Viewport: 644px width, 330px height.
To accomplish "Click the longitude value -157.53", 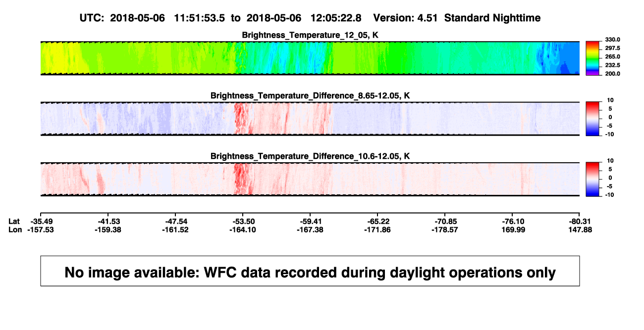I will (x=40, y=230).
